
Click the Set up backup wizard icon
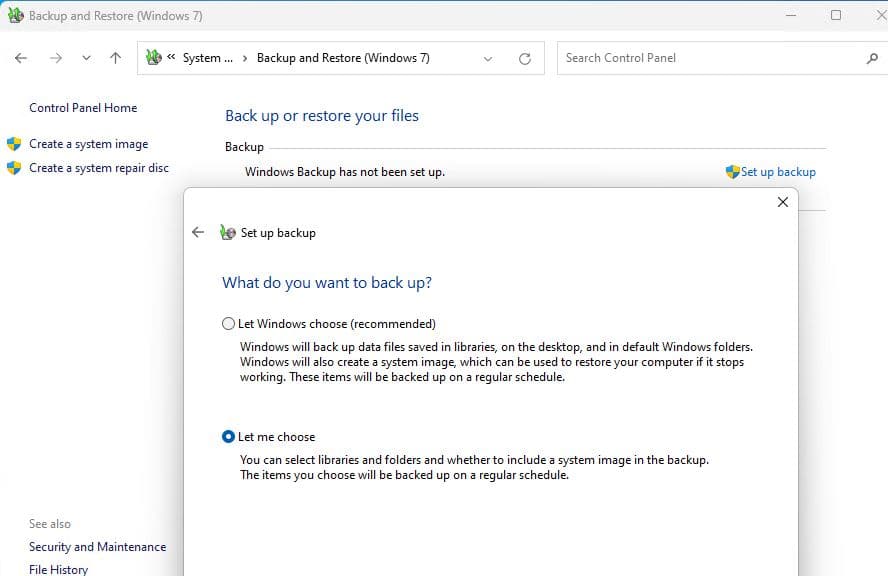[228, 233]
